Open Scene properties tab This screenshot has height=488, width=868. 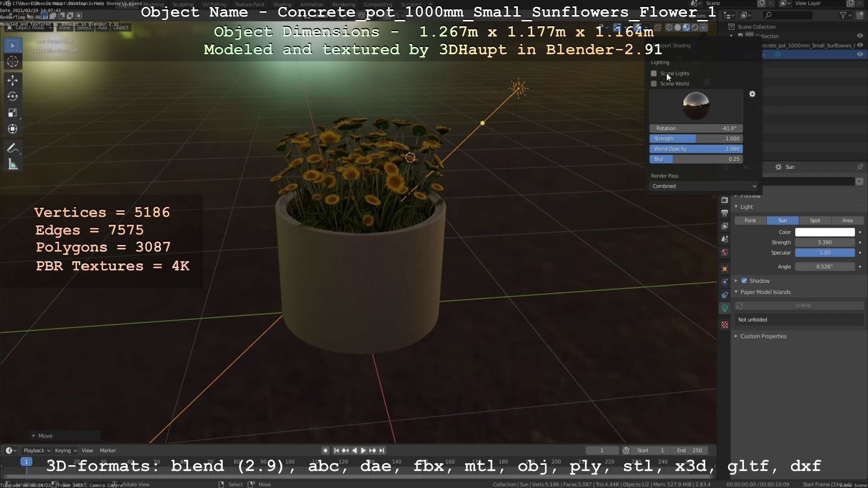point(724,239)
